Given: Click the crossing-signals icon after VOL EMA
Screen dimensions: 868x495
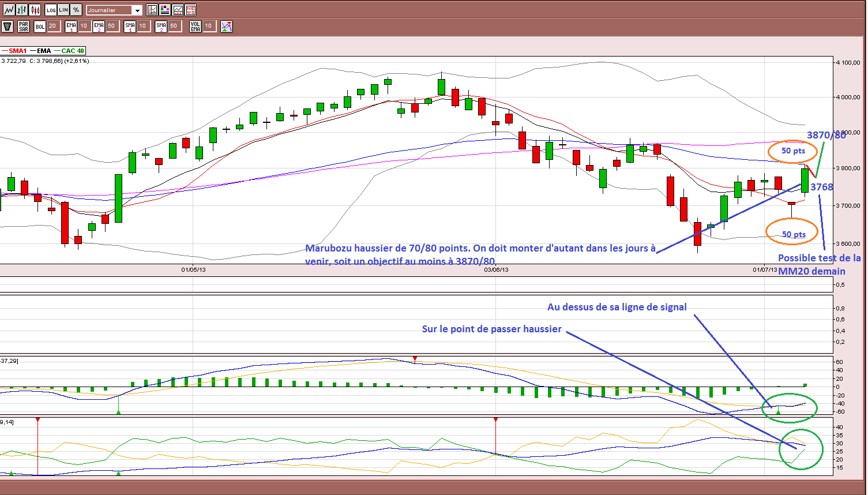Looking at the screenshot, I should point(227,27).
